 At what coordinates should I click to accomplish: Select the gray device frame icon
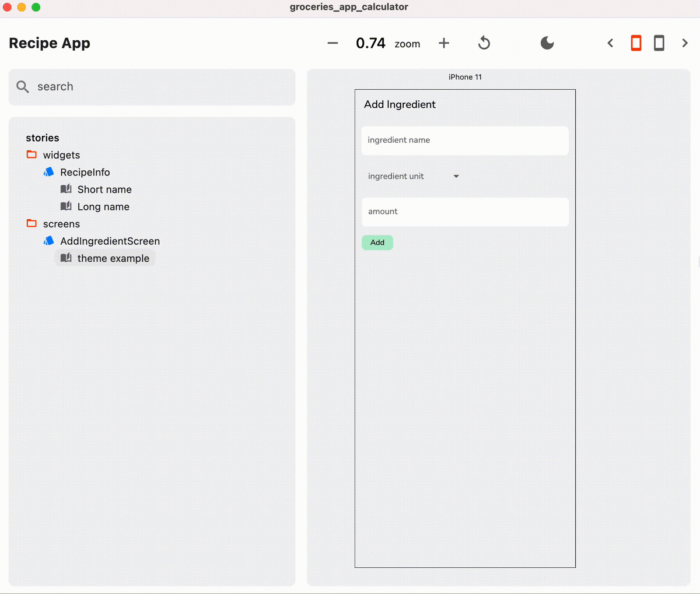(x=659, y=43)
